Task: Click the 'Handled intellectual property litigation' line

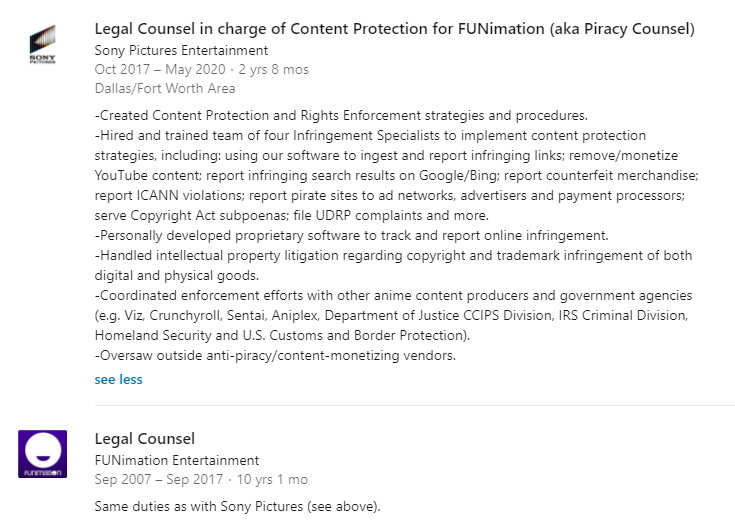Action: [393, 255]
